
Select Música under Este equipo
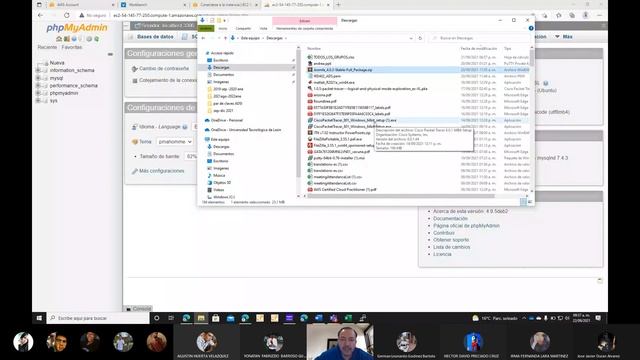[x=219, y=176]
